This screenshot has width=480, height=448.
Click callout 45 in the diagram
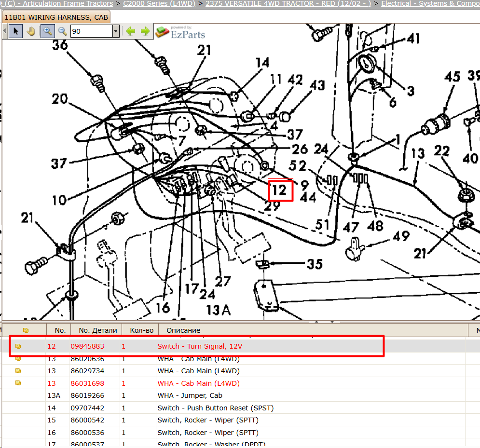[x=452, y=77]
